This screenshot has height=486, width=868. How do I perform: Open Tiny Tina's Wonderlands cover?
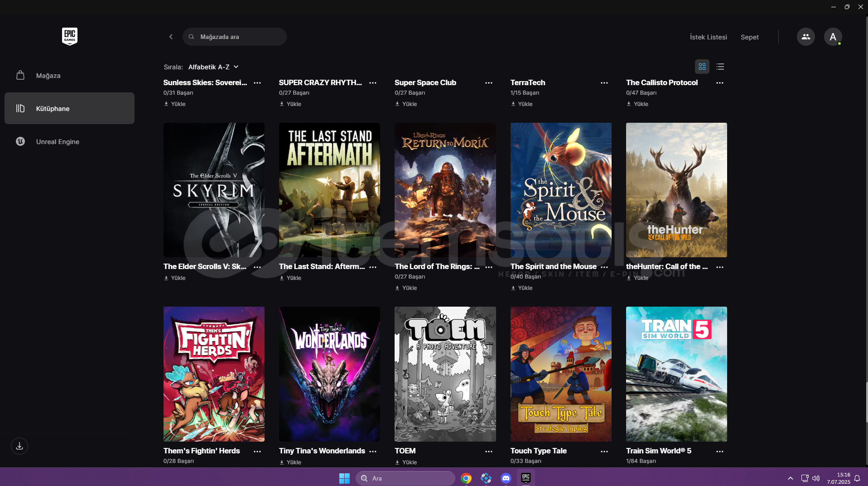329,374
